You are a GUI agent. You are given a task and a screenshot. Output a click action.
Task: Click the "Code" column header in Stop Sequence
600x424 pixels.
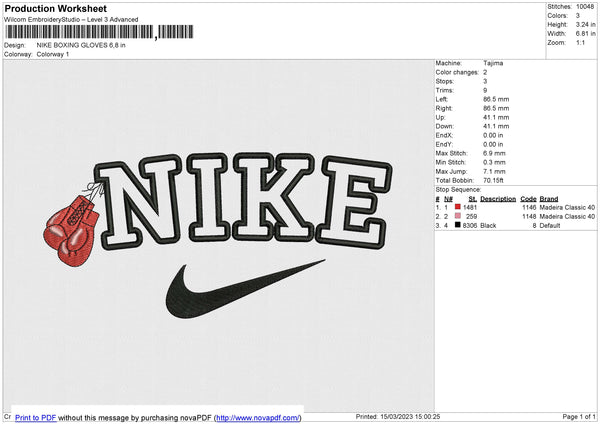click(x=528, y=198)
